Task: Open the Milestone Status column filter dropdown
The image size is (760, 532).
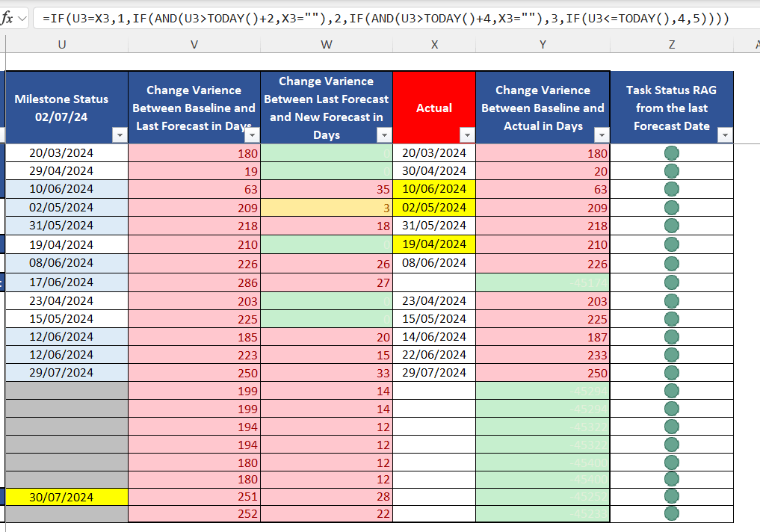Action: click(120, 134)
